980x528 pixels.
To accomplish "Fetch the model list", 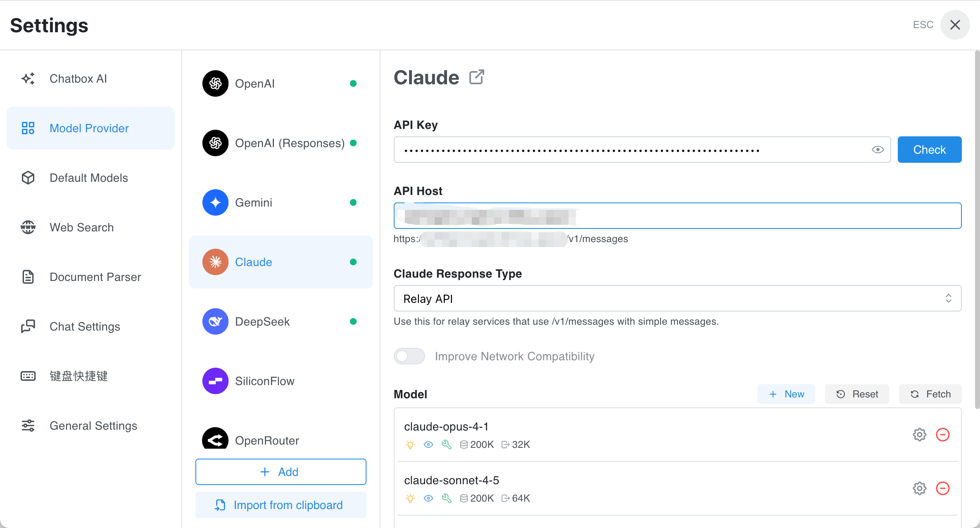I will (x=930, y=394).
